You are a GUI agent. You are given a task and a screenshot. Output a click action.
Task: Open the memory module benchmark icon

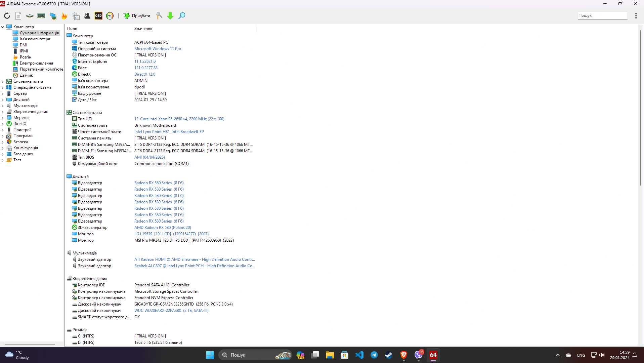point(41,16)
